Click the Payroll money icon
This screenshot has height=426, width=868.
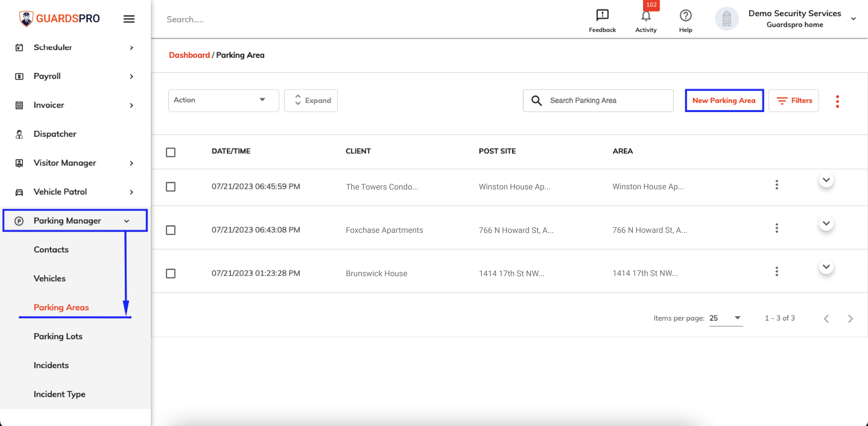pos(19,76)
